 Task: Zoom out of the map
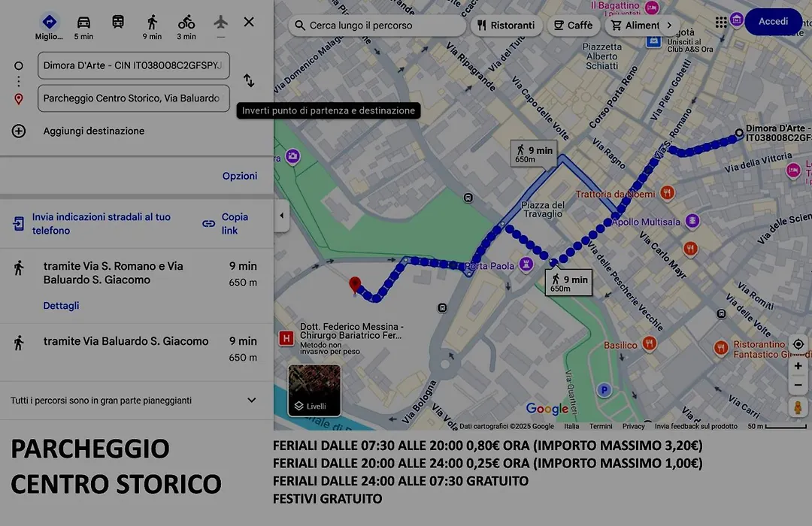coord(798,385)
